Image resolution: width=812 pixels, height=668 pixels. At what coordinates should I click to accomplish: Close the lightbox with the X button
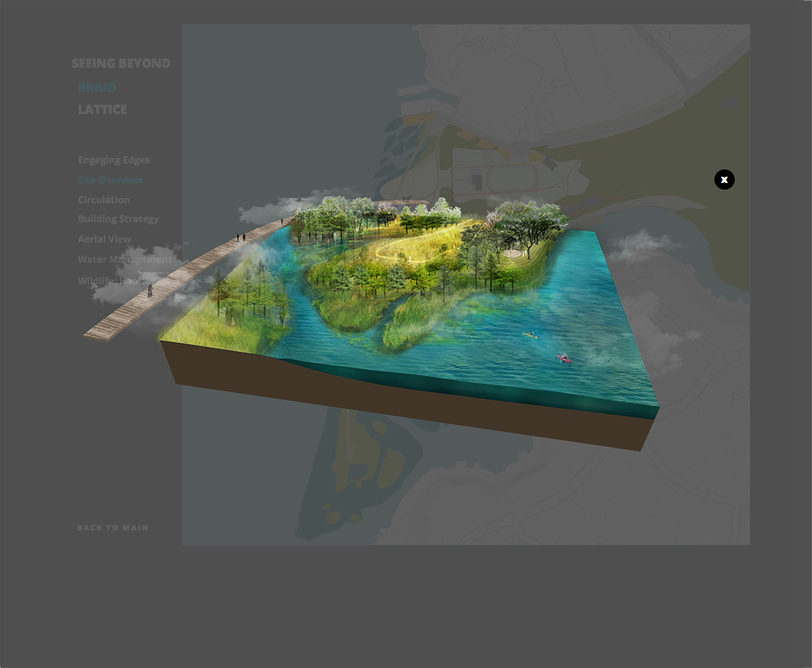[724, 180]
